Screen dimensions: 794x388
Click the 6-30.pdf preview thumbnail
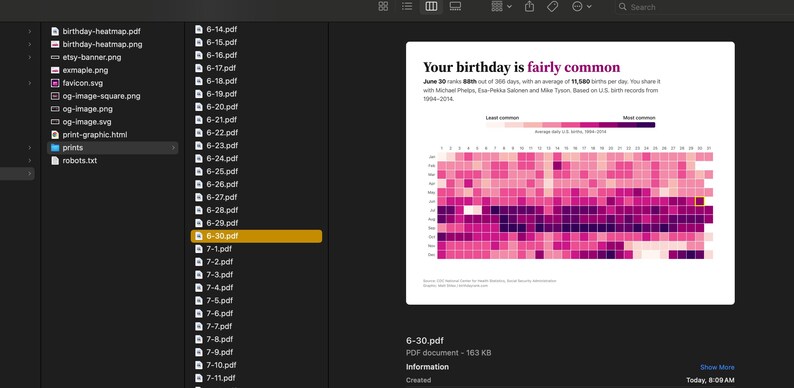tap(570, 173)
